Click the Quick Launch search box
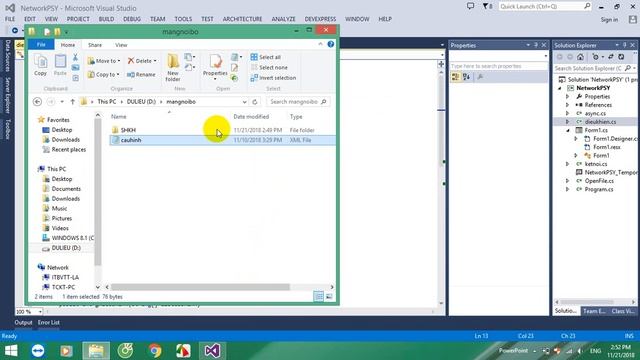Image resolution: width=640 pixels, height=360 pixels. tap(544, 7)
